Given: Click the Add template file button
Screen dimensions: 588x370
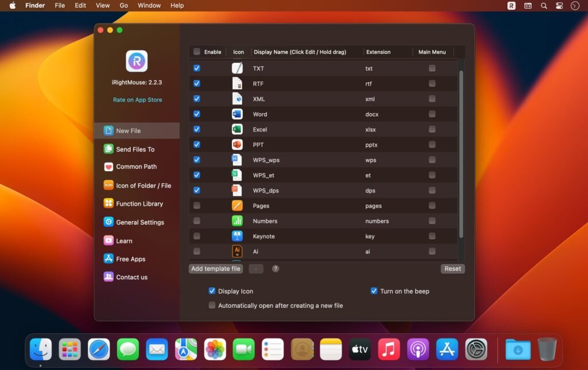Looking at the screenshot, I should tap(215, 268).
